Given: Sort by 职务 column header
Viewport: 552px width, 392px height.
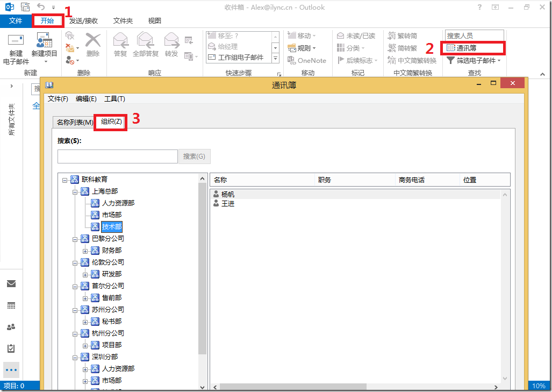Looking at the screenshot, I should 355,180.
